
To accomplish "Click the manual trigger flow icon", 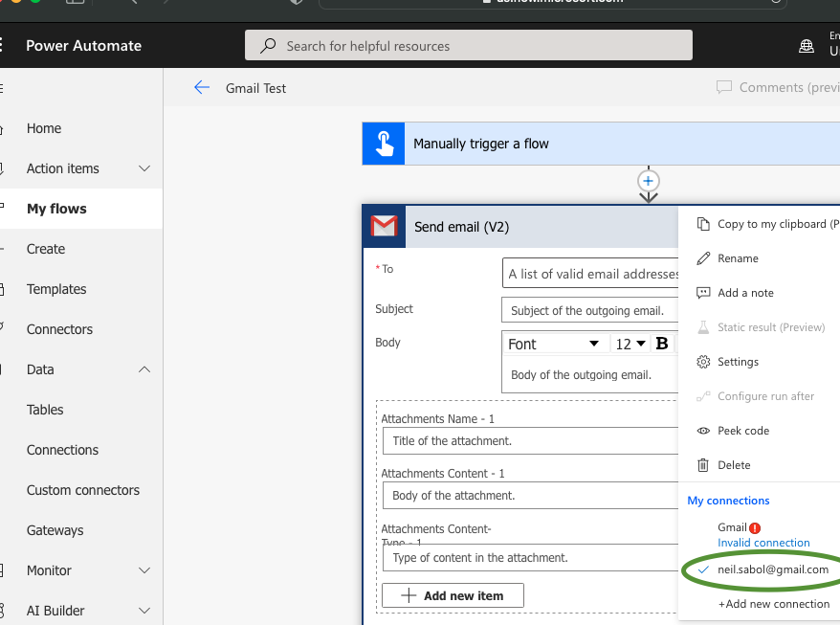I will click(x=383, y=144).
